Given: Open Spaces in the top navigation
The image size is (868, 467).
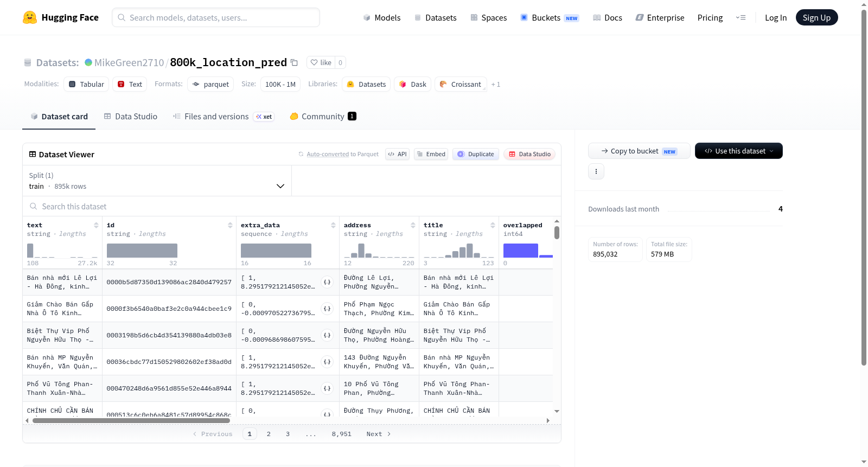Looking at the screenshot, I should 488,17.
